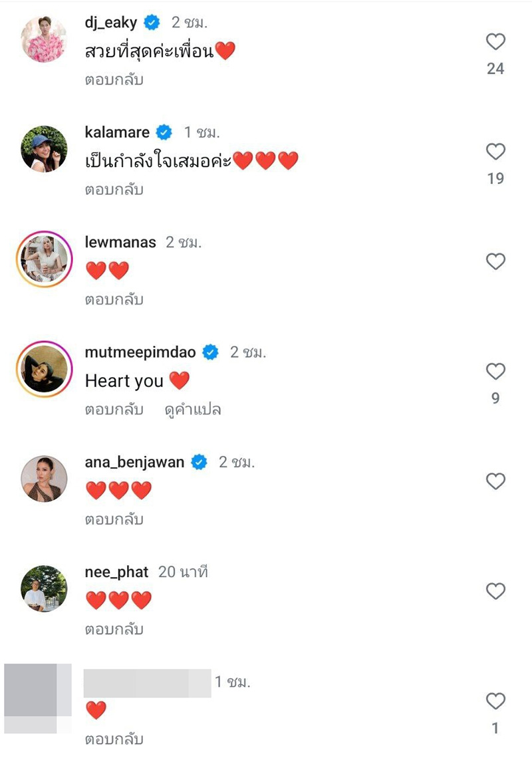532x764 pixels.
Task: Tap the verified badge next to dj_eaky
Action: [152, 21]
